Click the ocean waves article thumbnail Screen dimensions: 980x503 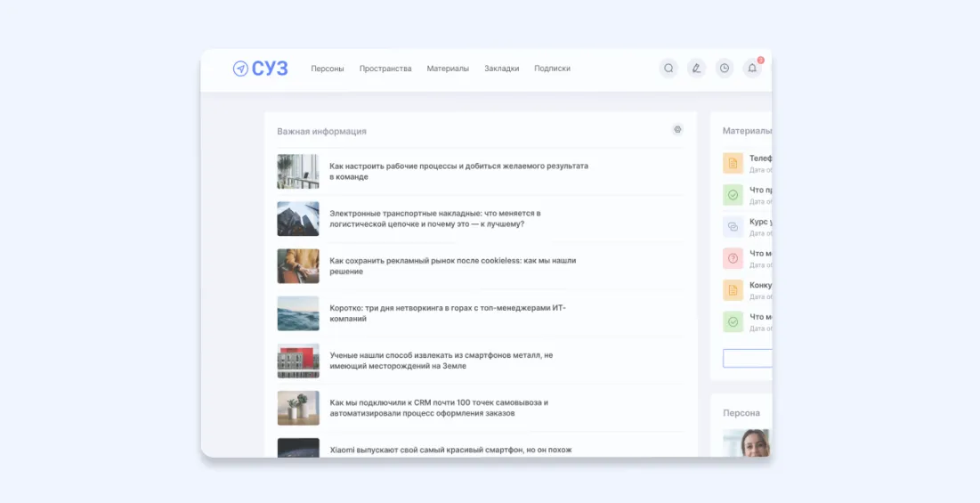point(298,313)
